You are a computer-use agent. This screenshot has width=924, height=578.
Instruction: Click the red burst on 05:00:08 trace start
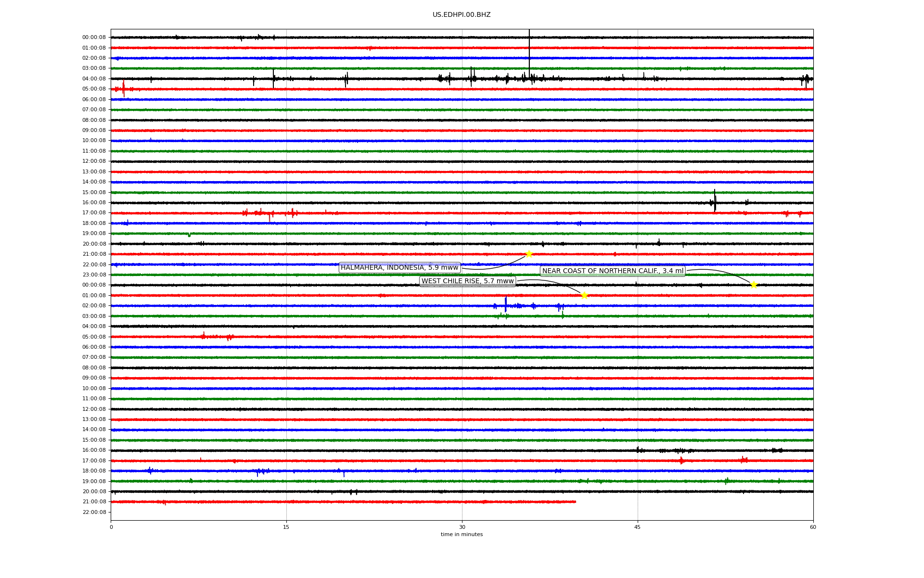click(x=124, y=89)
